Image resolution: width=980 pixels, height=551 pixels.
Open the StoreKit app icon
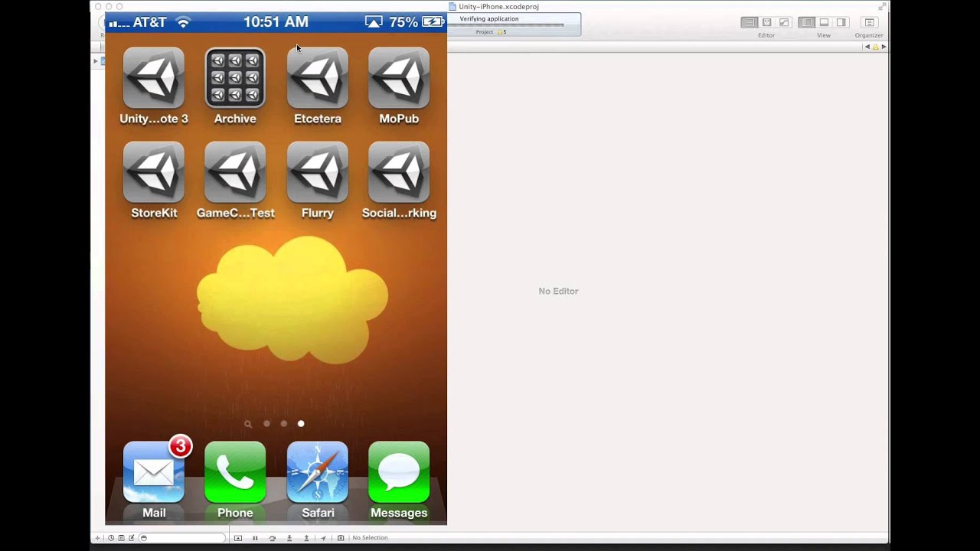click(x=154, y=172)
